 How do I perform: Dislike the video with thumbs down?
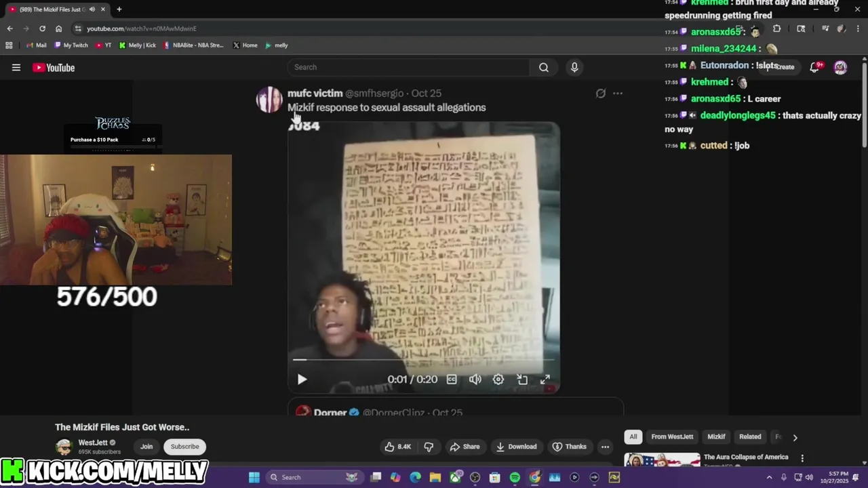(429, 447)
